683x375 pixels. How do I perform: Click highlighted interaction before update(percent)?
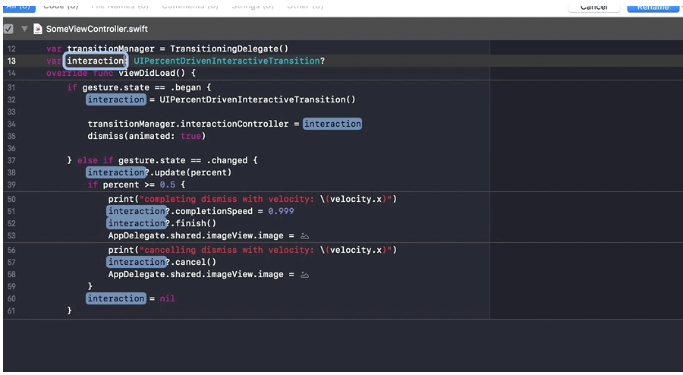click(x=116, y=172)
